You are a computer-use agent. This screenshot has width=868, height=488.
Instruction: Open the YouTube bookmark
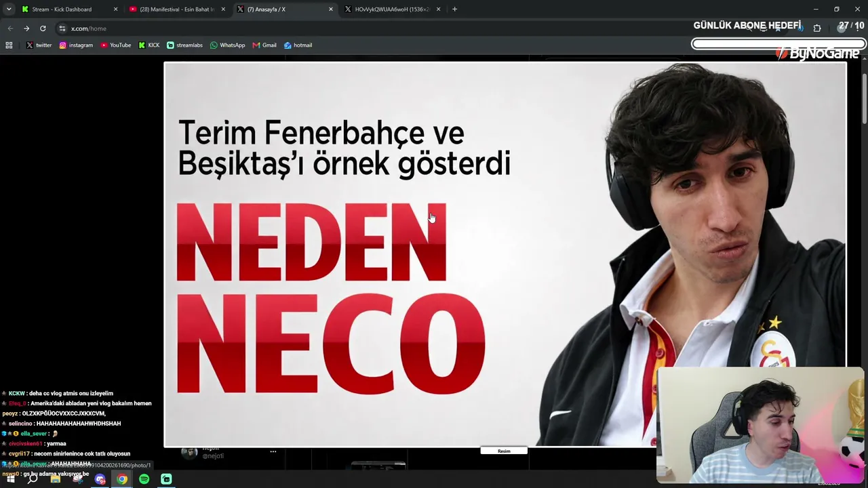(116, 45)
